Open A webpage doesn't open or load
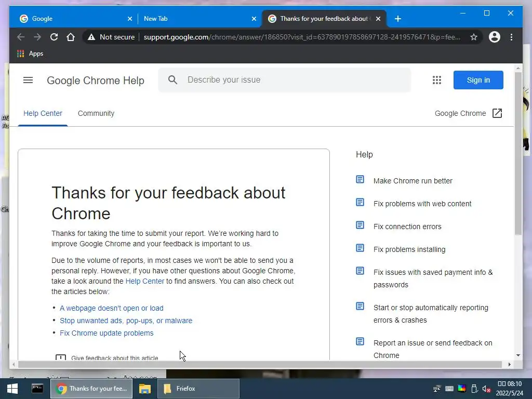The width and height of the screenshot is (532, 399). (x=112, y=308)
